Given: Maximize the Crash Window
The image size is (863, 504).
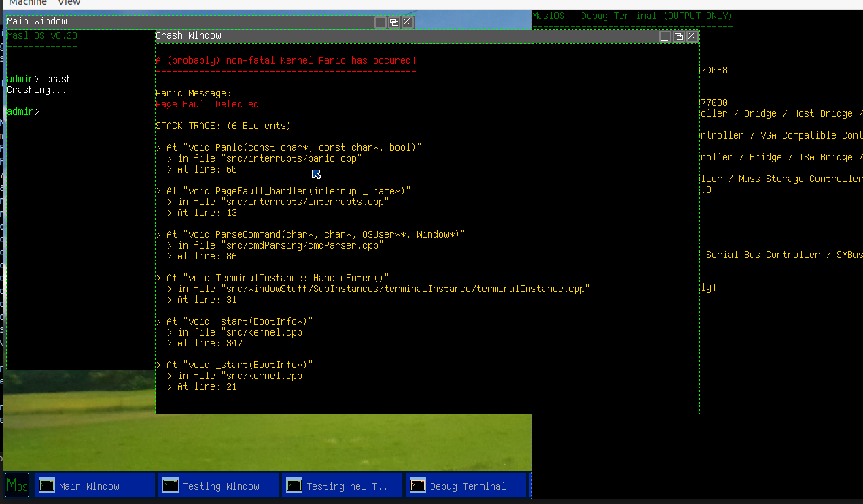Looking at the screenshot, I should (679, 36).
